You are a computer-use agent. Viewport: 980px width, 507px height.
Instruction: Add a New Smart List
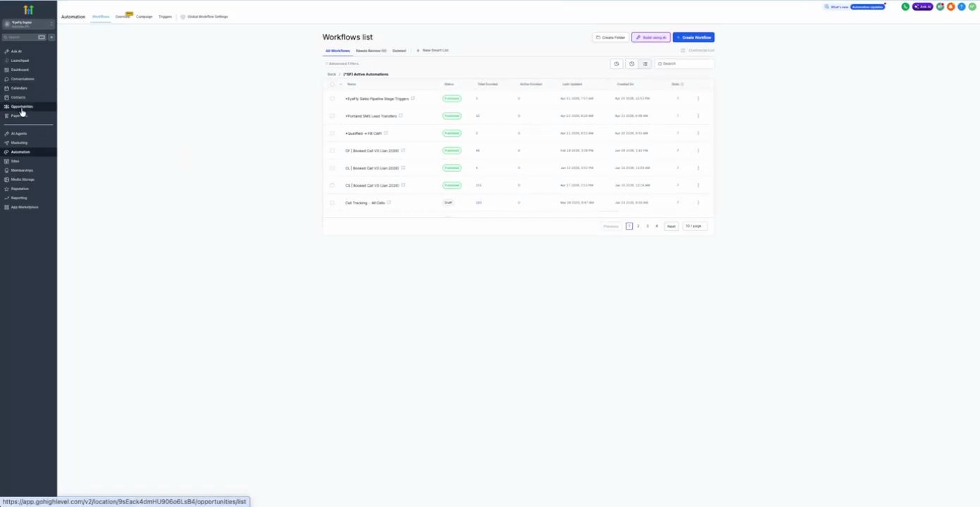(x=432, y=51)
